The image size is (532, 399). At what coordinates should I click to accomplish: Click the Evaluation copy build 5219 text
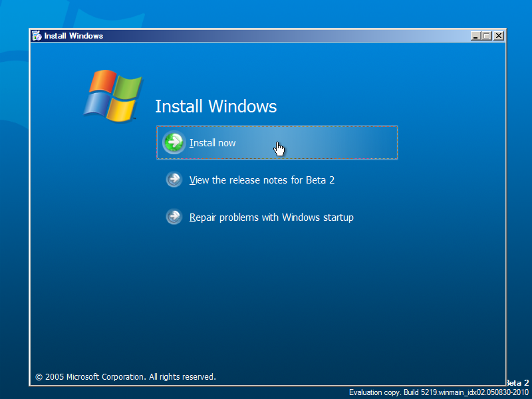439,392
